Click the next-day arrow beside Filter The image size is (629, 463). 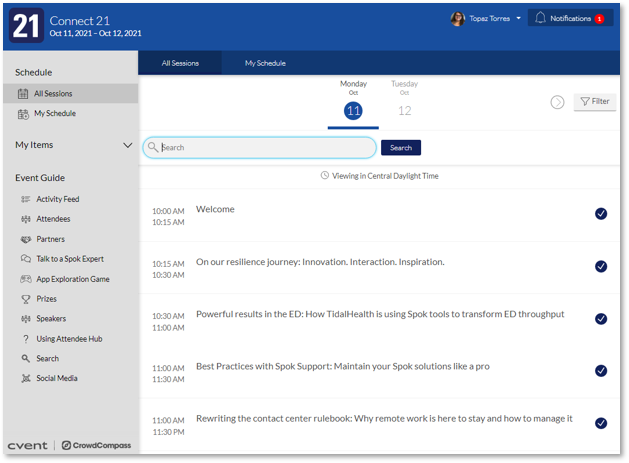click(x=558, y=102)
